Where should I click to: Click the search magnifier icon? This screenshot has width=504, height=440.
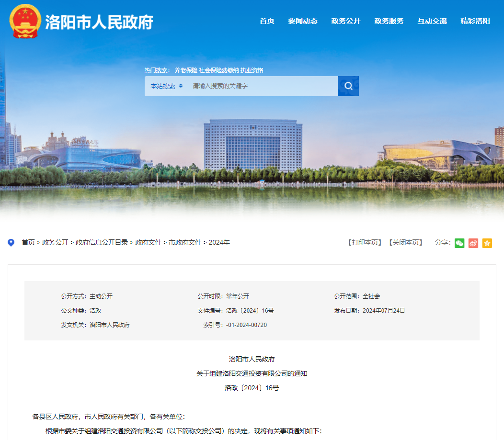click(x=348, y=86)
